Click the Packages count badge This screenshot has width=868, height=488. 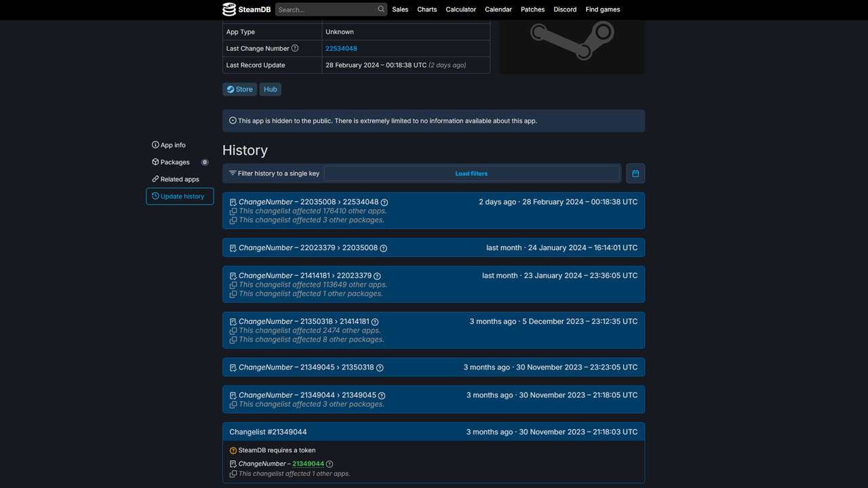coord(205,162)
